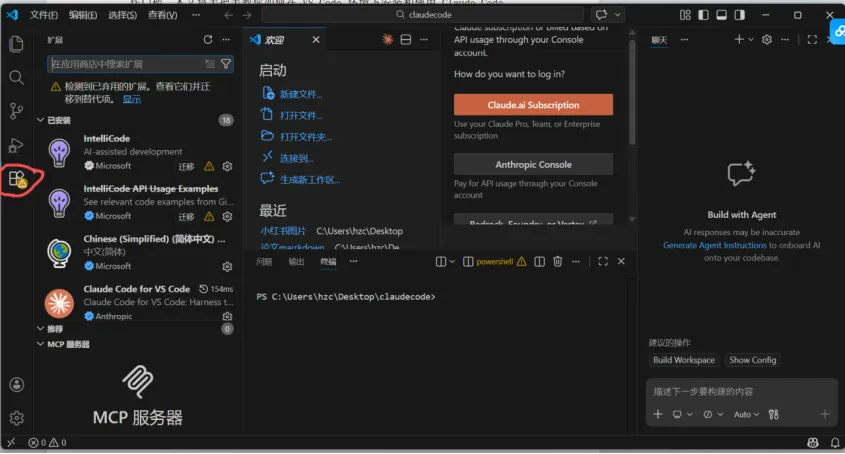Open chat settings gear icon
This screenshot has width=845, height=454.
coord(767,39)
